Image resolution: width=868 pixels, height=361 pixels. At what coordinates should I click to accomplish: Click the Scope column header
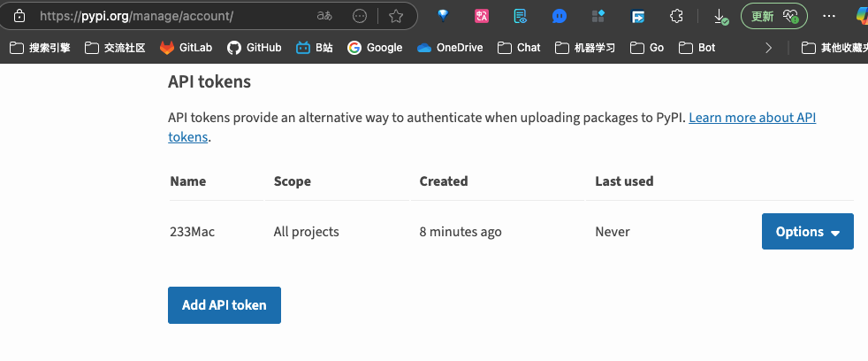pyautogui.click(x=293, y=181)
